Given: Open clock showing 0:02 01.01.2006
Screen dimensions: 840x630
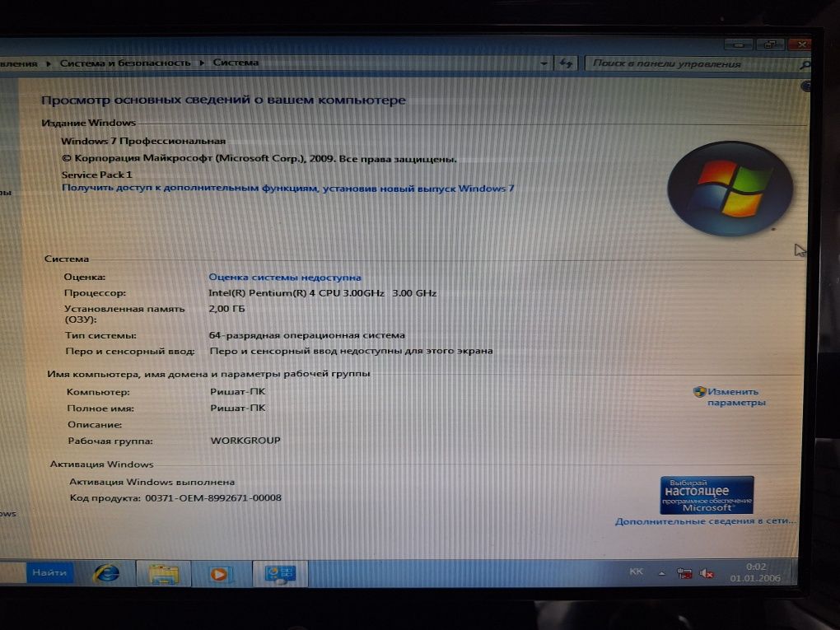Looking at the screenshot, I should (755, 572).
